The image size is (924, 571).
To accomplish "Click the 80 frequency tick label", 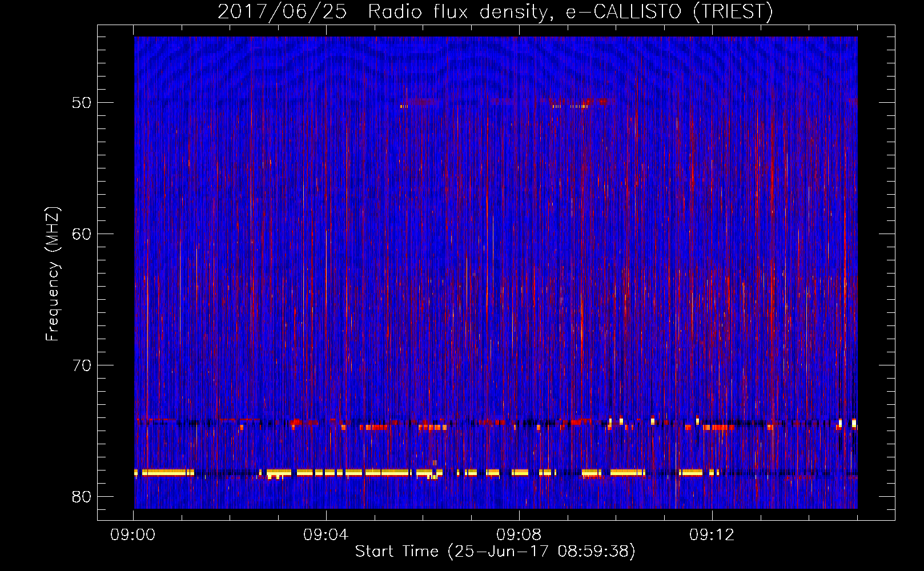I will click(82, 497).
